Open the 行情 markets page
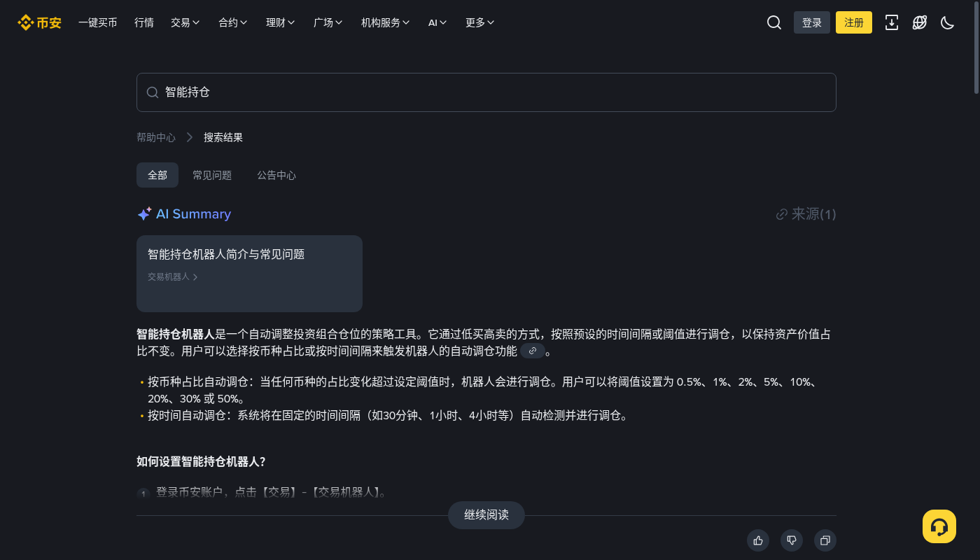The height and width of the screenshot is (560, 980). [144, 22]
